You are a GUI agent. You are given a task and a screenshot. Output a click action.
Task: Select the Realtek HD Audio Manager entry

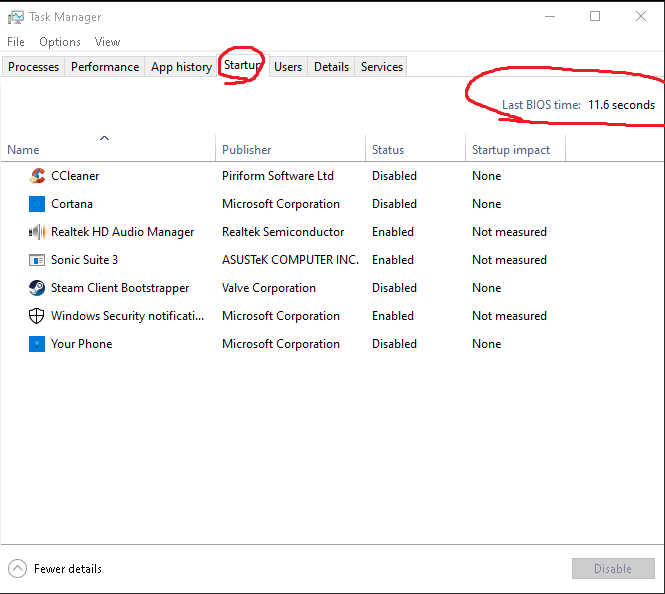(x=122, y=232)
